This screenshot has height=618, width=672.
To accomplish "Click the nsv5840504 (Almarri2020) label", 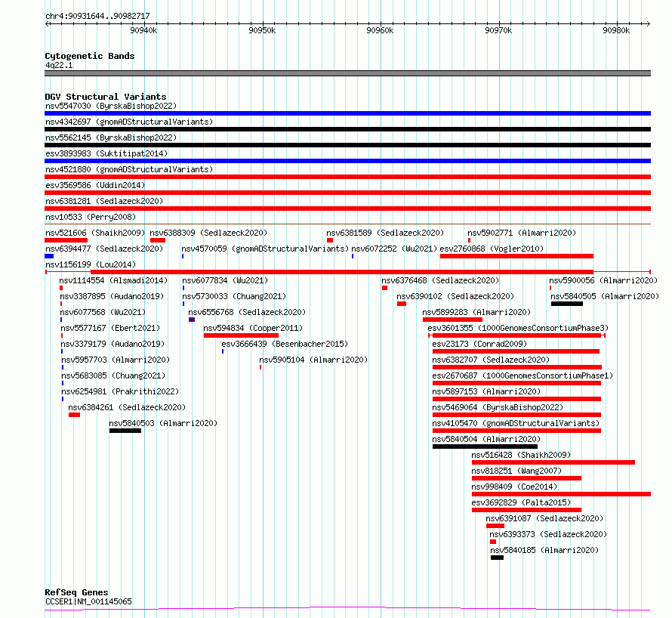I will [486, 439].
